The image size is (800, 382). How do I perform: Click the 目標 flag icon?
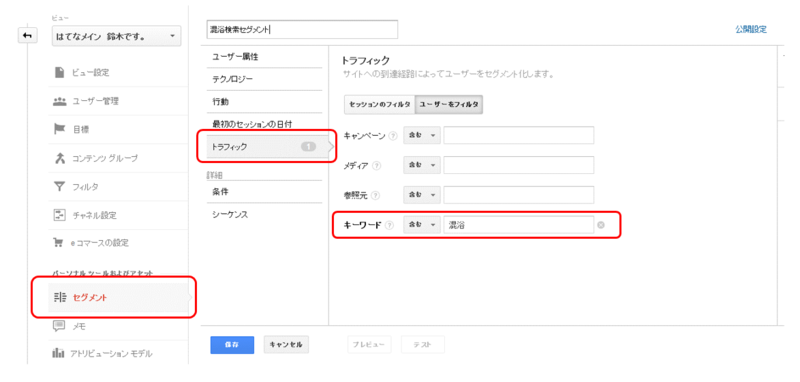59,130
